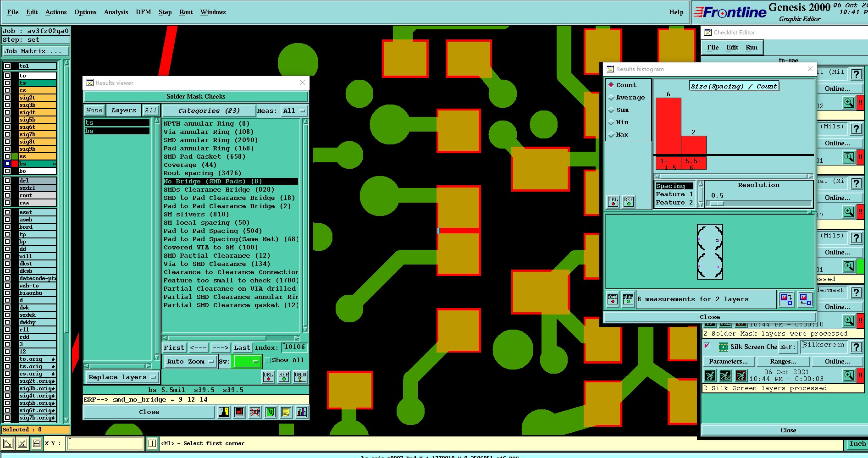
Task: Click the Last button in Results viewer
Action: coord(242,348)
